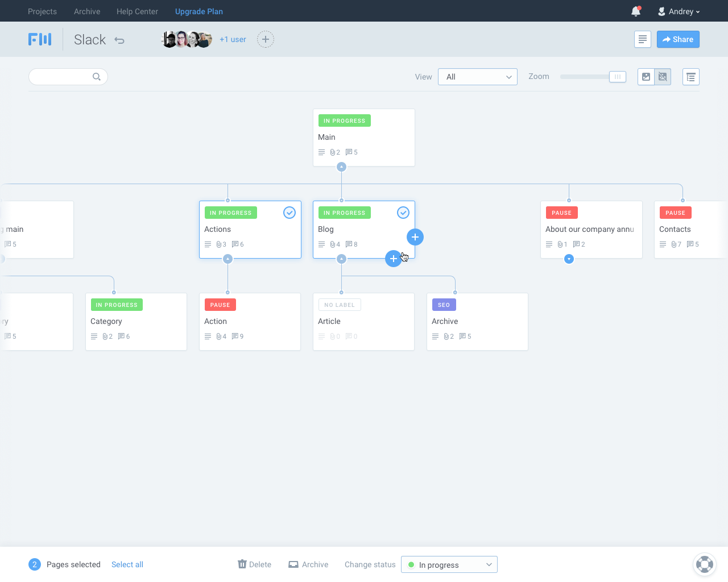
Task: Deselect the Blog page checkmark
Action: click(x=403, y=213)
